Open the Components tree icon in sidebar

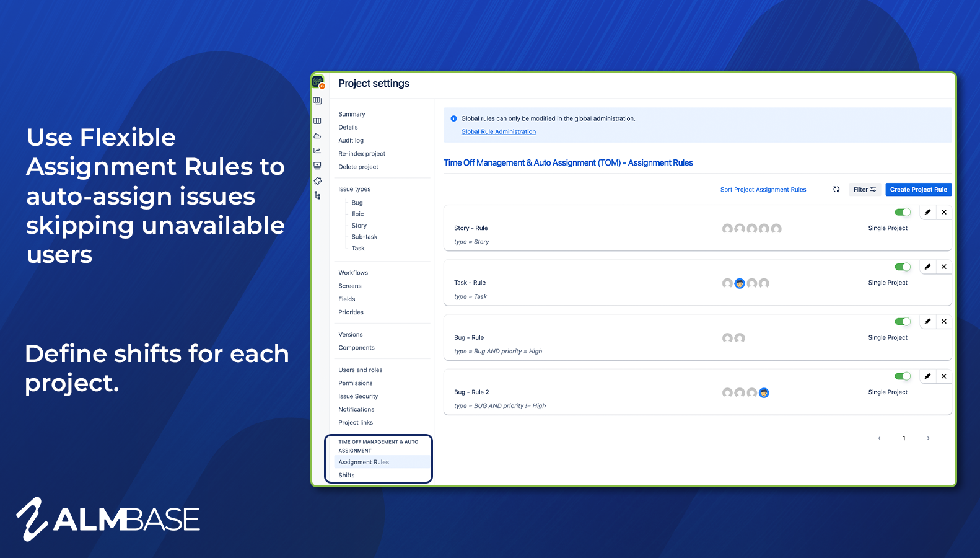pos(318,196)
